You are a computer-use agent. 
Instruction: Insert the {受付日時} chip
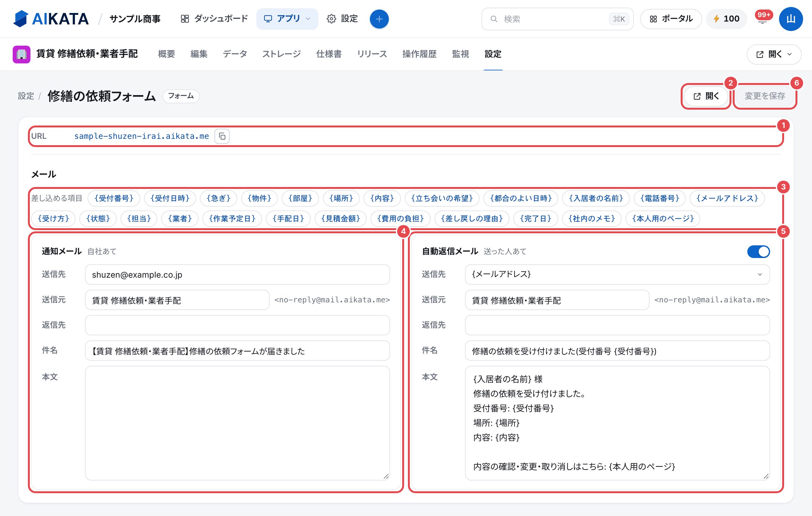[170, 198]
